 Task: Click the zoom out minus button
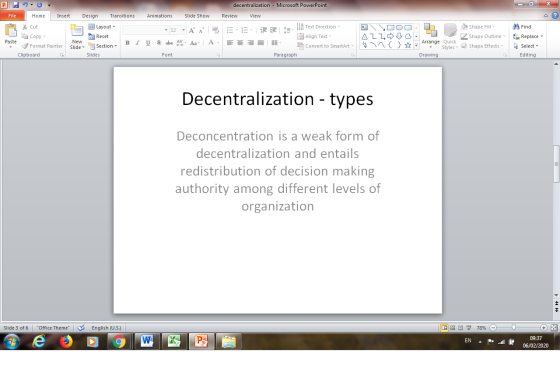[493, 327]
